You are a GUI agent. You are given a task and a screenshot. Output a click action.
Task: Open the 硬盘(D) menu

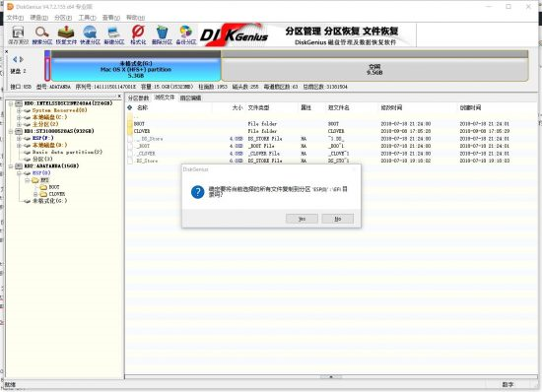click(38, 18)
